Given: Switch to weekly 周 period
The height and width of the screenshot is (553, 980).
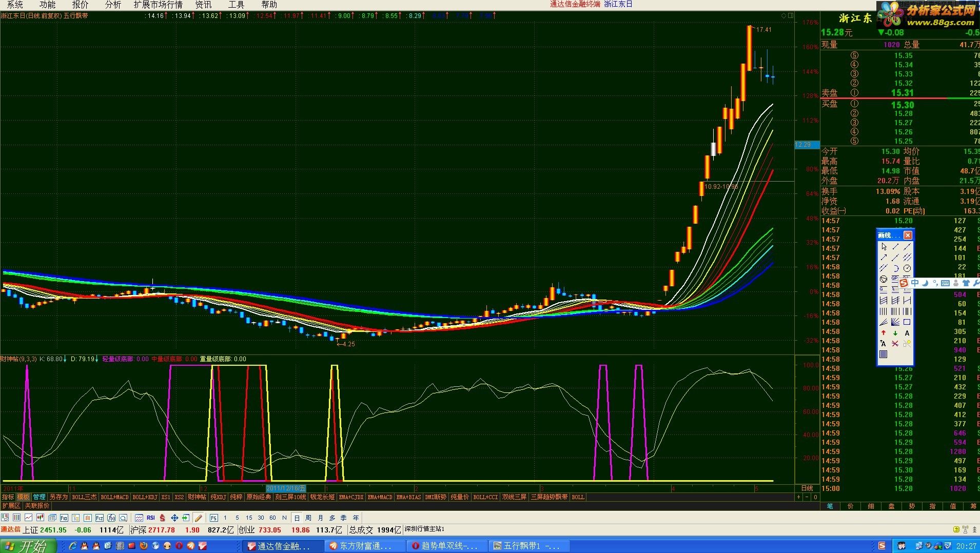Looking at the screenshot, I should [x=308, y=518].
